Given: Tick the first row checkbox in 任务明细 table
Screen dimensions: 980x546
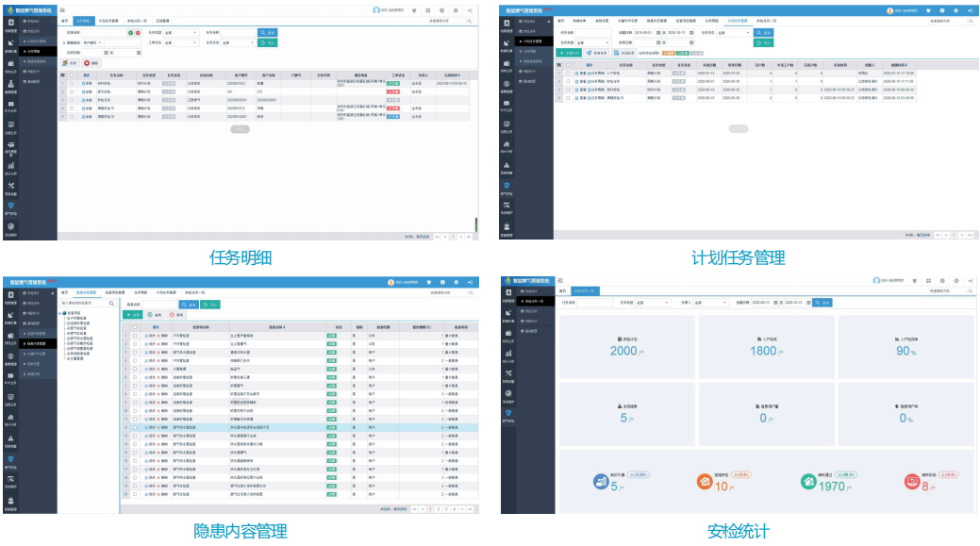Looking at the screenshot, I should pyautogui.click(x=71, y=83).
